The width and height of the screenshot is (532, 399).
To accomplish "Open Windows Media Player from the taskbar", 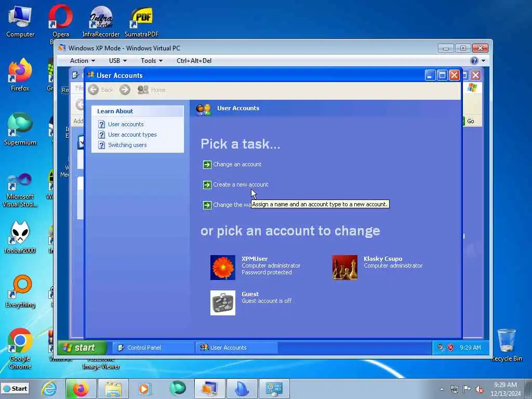I will [x=145, y=389].
